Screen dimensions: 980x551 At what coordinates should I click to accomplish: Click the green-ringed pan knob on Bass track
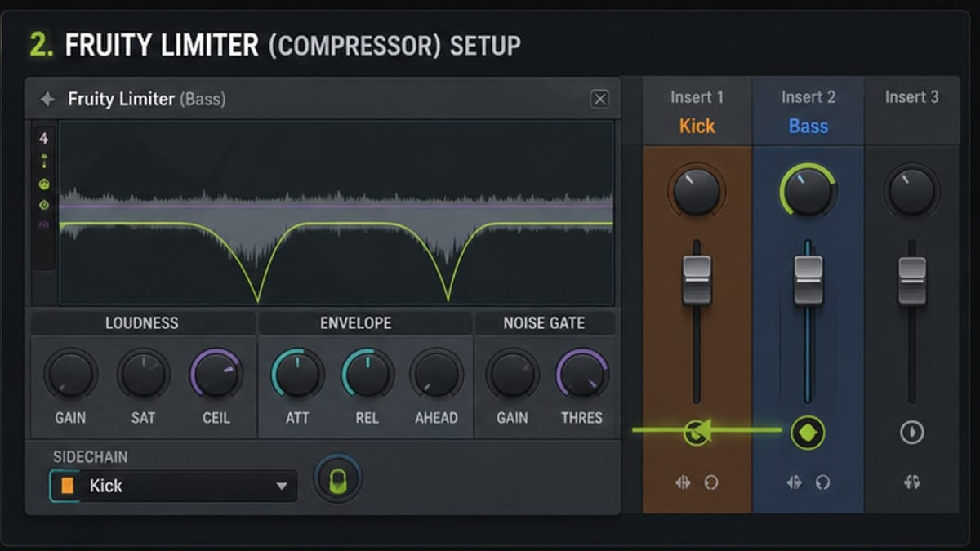click(808, 191)
